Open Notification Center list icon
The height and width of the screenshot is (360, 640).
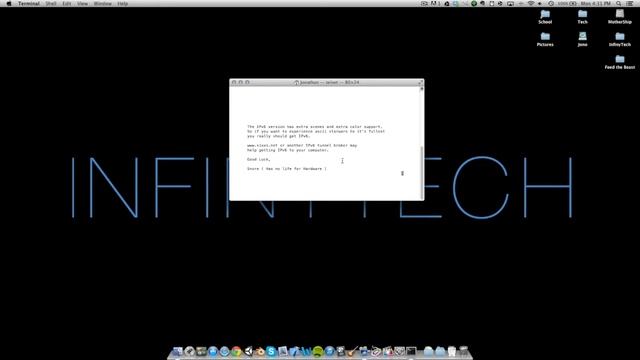tap(630, 3)
